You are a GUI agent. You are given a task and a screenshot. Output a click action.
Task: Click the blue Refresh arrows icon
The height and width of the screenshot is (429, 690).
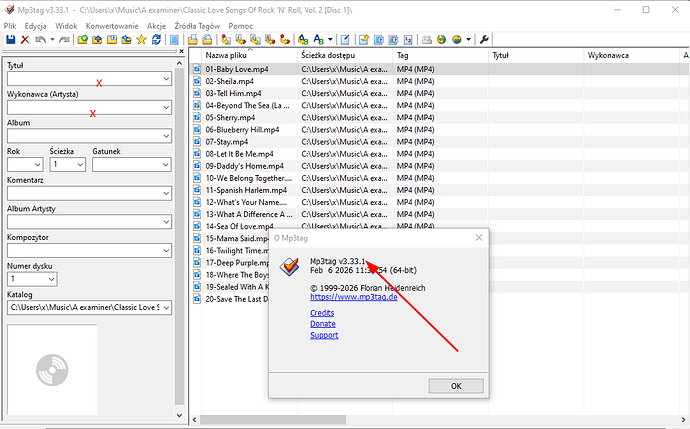pos(156,40)
